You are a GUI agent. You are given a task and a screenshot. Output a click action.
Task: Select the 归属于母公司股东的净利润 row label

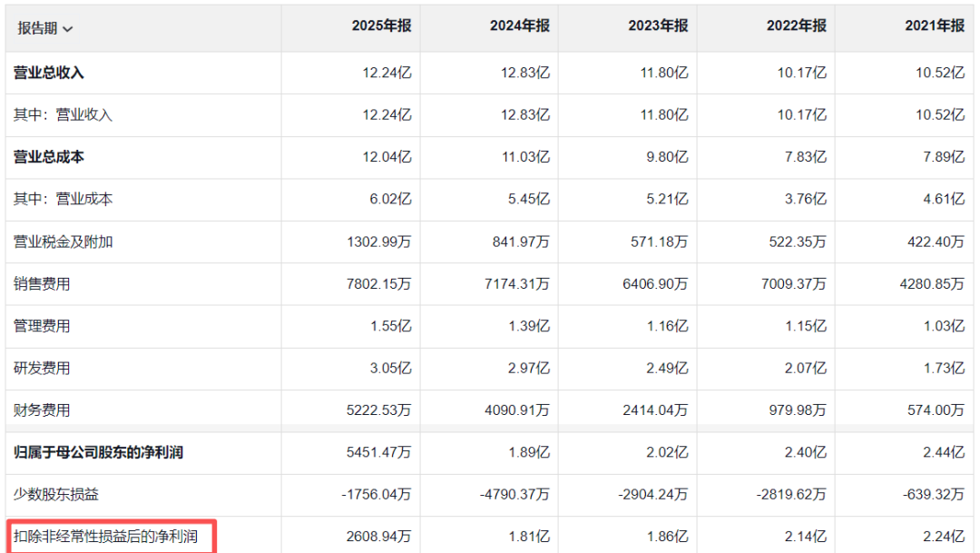pyautogui.click(x=98, y=452)
